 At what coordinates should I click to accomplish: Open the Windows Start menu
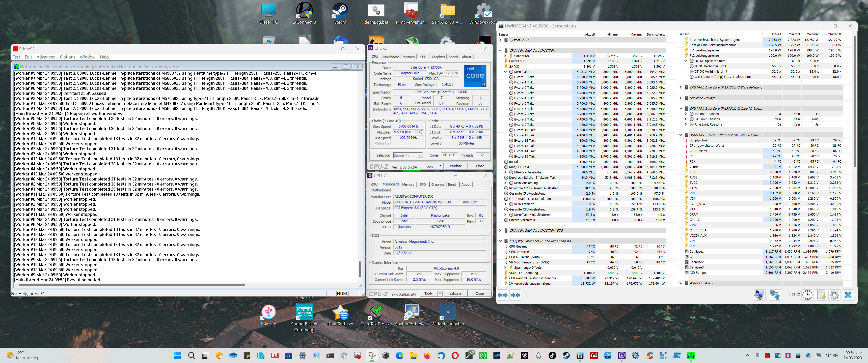(177, 355)
